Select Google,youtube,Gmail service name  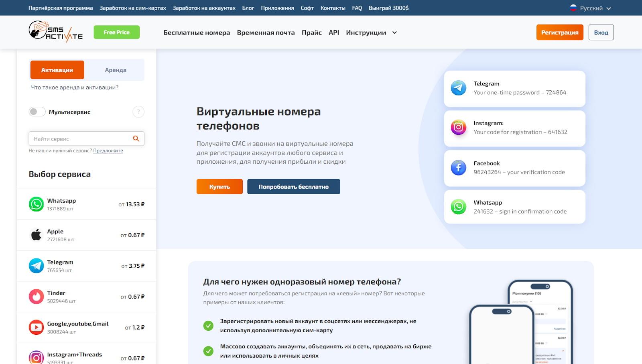point(78,323)
